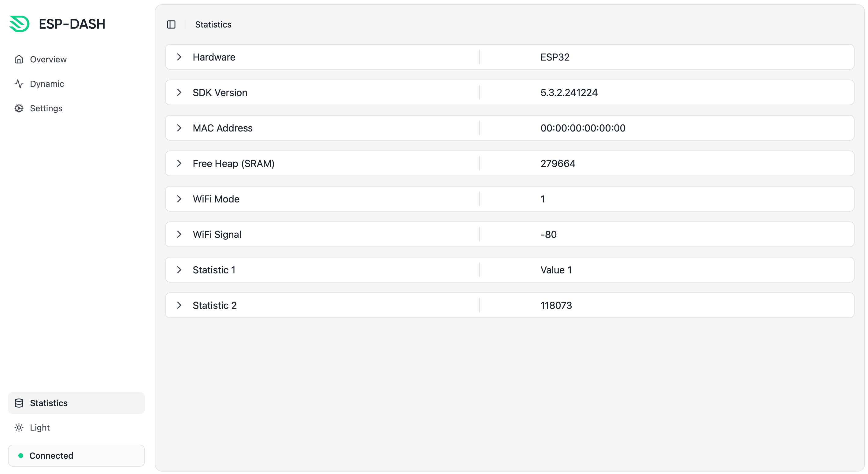Click the Connected status button
The height and width of the screenshot is (474, 868).
pos(76,456)
